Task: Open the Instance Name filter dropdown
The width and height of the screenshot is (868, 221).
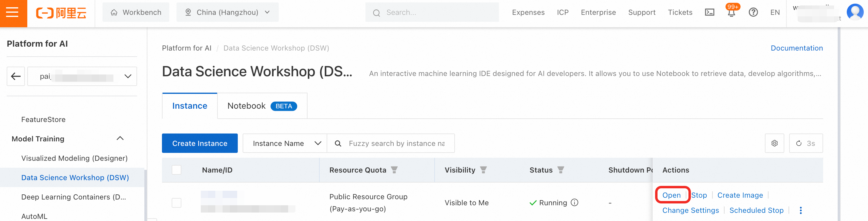Action: [284, 143]
